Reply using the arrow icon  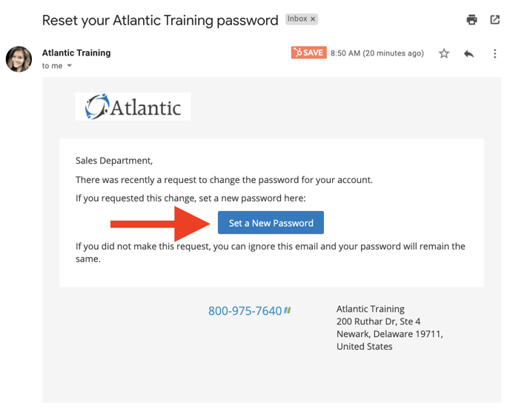click(x=468, y=53)
